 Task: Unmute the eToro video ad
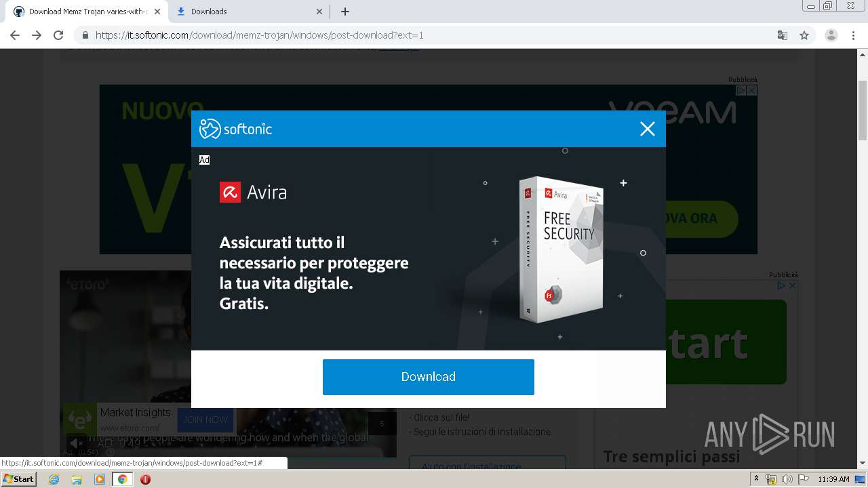76,443
